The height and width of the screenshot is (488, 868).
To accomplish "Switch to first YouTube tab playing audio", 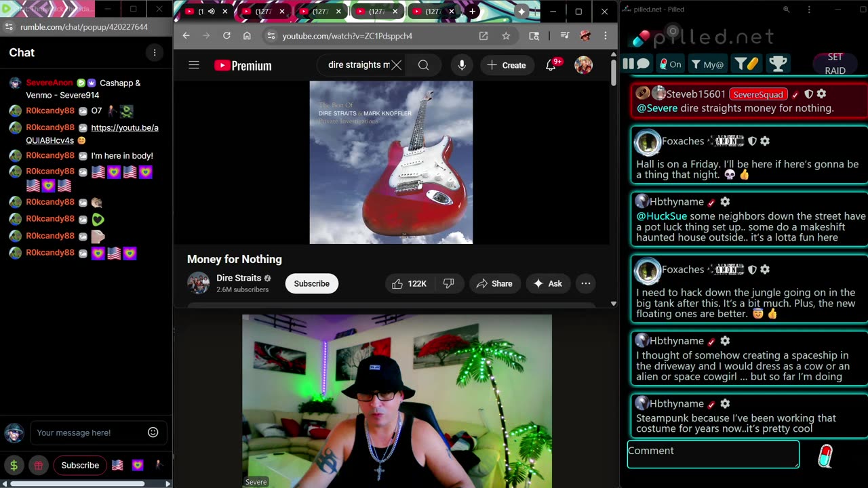I will (x=201, y=12).
